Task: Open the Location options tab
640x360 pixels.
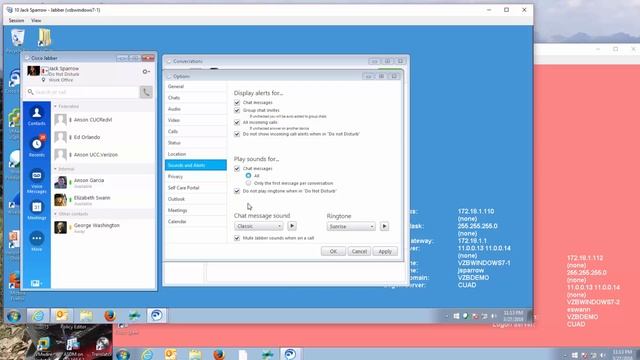Action: pyautogui.click(x=196, y=154)
